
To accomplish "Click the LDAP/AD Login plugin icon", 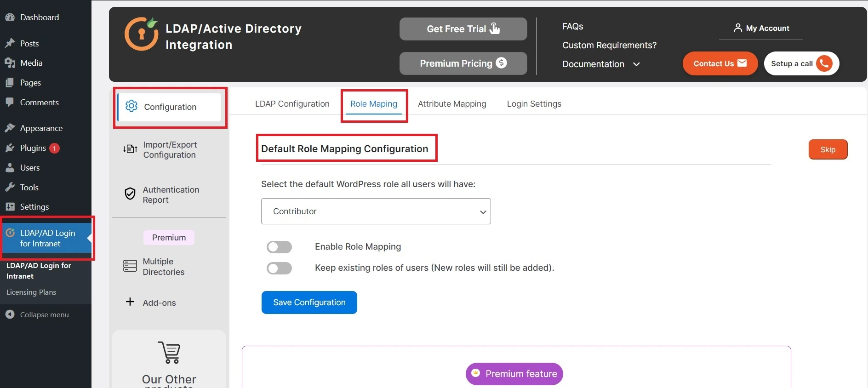I will pyautogui.click(x=10, y=233).
